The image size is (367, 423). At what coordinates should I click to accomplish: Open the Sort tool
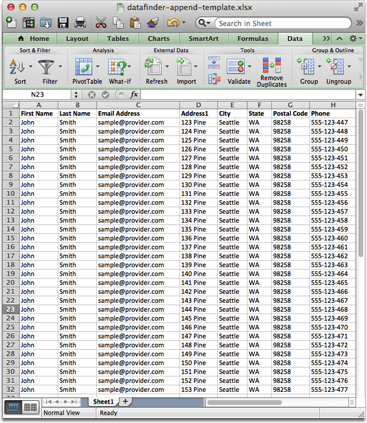pos(17,72)
